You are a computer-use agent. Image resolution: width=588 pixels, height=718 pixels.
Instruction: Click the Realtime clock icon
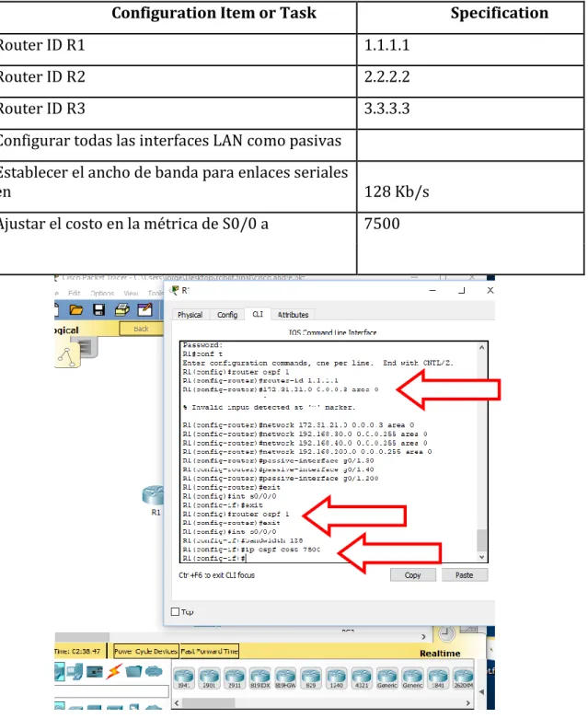point(446,634)
